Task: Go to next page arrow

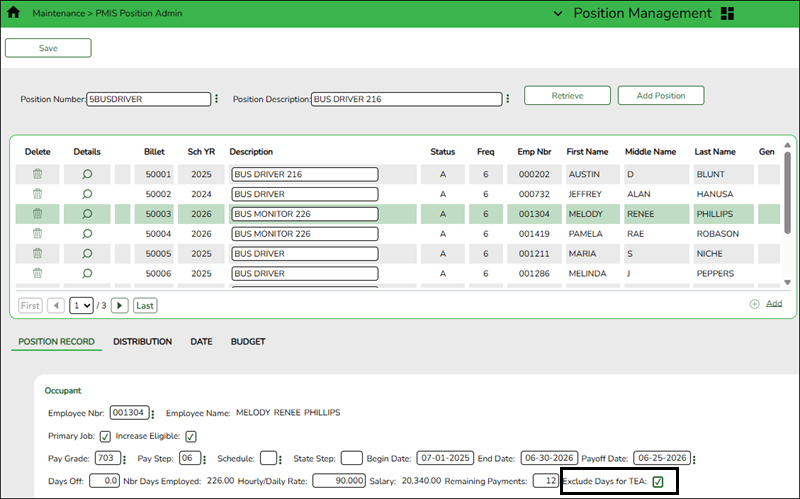Action: [119, 306]
